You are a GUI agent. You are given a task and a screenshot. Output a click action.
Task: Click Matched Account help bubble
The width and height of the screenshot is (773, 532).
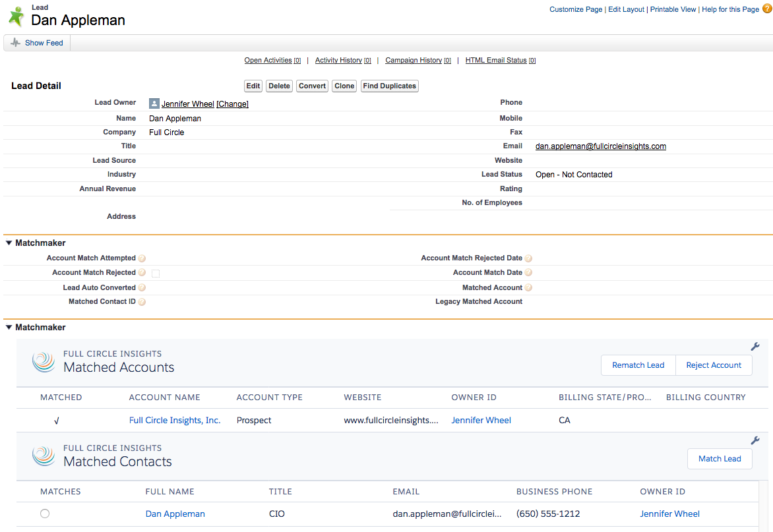pos(528,287)
